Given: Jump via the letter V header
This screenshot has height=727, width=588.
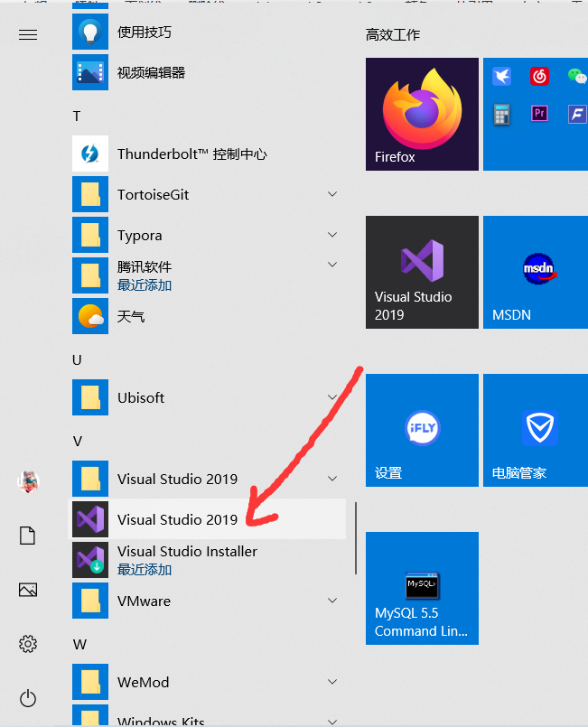Looking at the screenshot, I should click(77, 441).
